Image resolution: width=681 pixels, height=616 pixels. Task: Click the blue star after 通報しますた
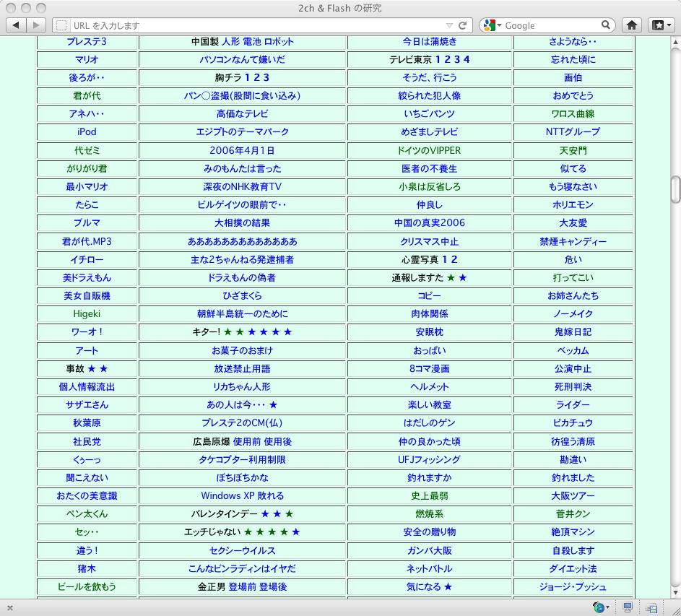pyautogui.click(x=463, y=277)
